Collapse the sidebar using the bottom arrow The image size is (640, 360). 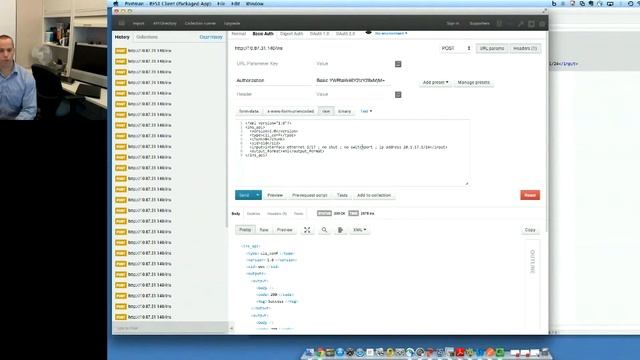click(x=231, y=328)
